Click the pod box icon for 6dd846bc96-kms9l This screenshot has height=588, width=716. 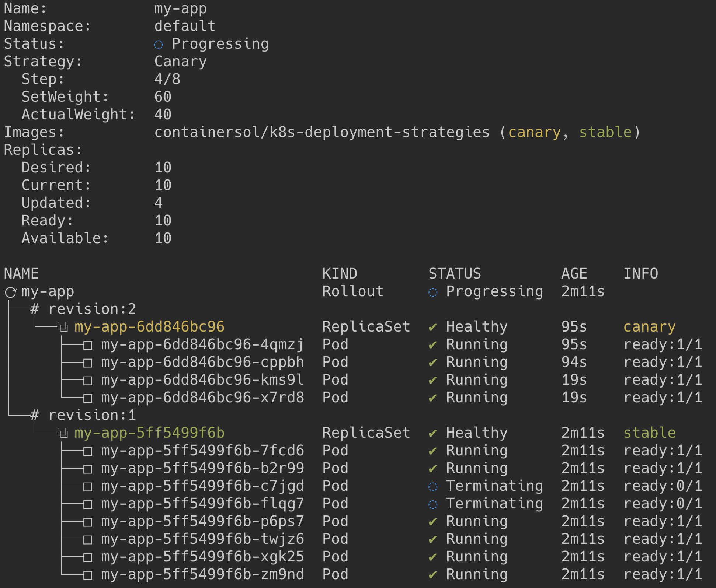coord(88,381)
